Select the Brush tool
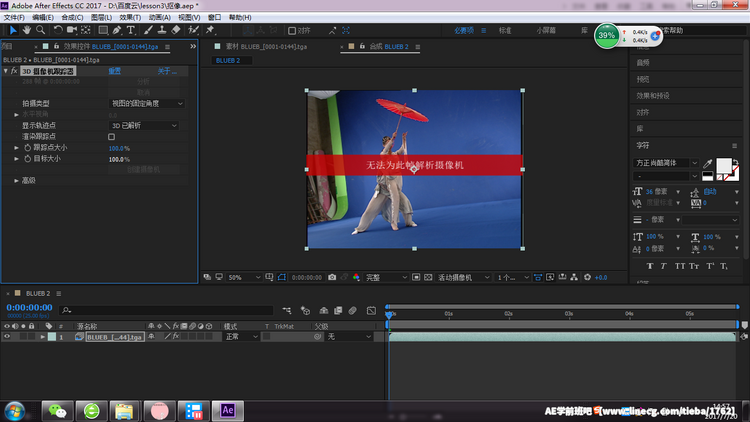The image size is (750, 422). coord(148,30)
